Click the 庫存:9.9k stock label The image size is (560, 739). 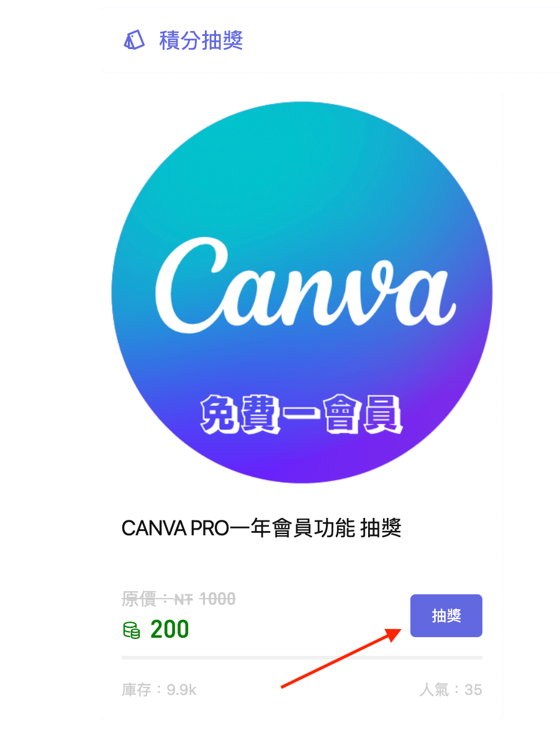(x=159, y=689)
